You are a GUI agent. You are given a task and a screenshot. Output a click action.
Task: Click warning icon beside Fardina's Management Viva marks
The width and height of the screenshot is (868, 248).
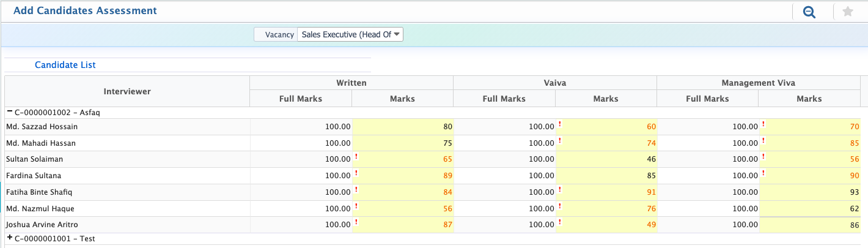coord(763,173)
